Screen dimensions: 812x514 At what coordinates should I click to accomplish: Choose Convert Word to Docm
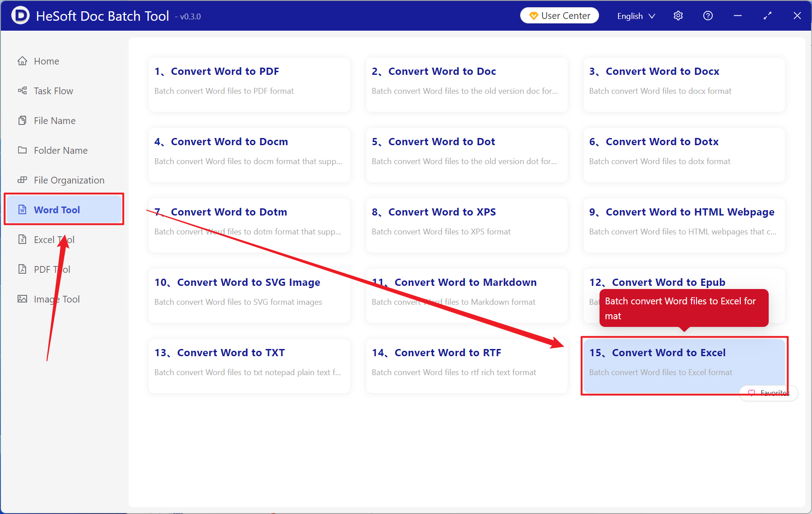[249, 155]
